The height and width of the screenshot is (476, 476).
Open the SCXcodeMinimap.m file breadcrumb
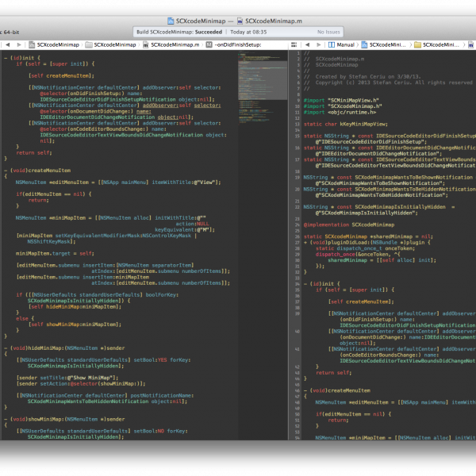click(171, 44)
